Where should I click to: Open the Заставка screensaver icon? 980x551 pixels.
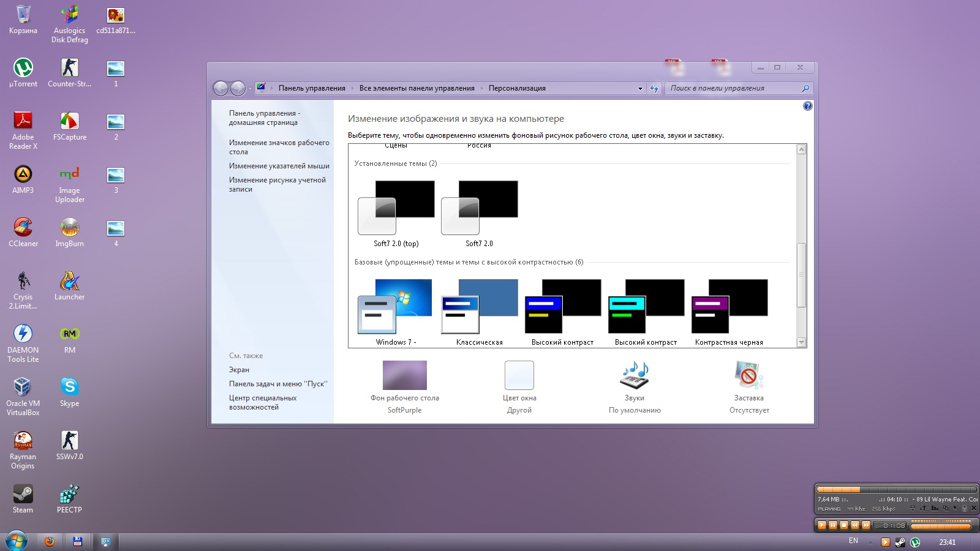748,375
